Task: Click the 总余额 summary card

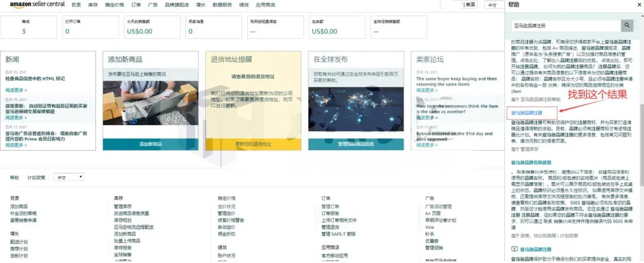Action: click(x=337, y=27)
